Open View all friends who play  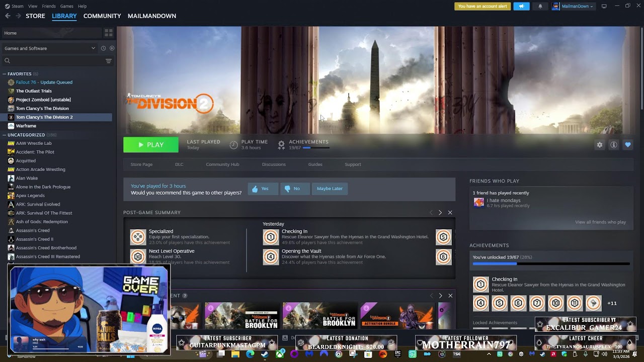(x=600, y=222)
